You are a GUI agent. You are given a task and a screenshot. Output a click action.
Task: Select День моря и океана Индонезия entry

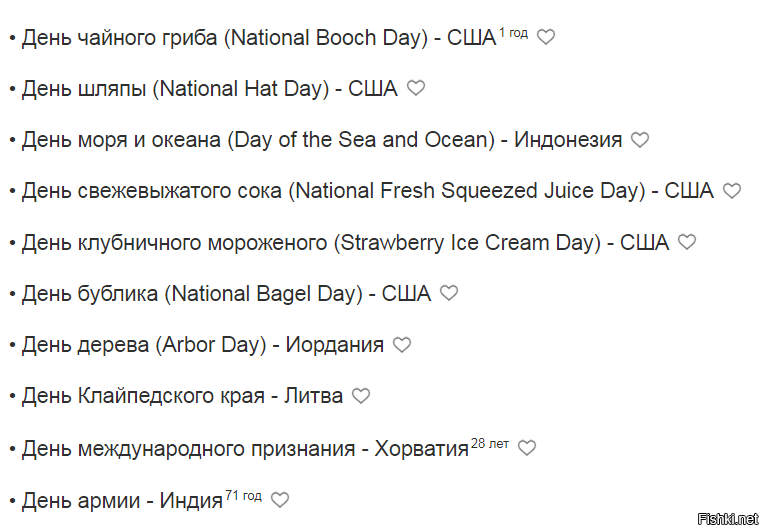coord(322,140)
